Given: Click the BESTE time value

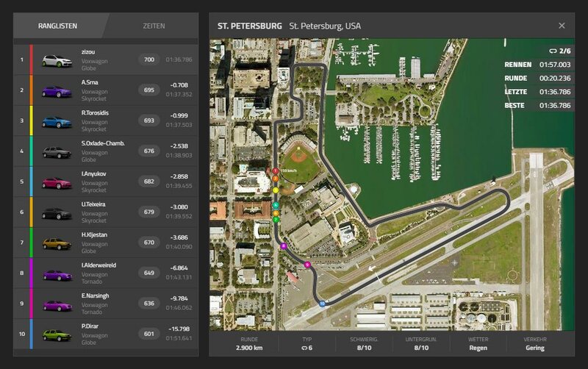Looking at the screenshot, I should pyautogui.click(x=555, y=105).
